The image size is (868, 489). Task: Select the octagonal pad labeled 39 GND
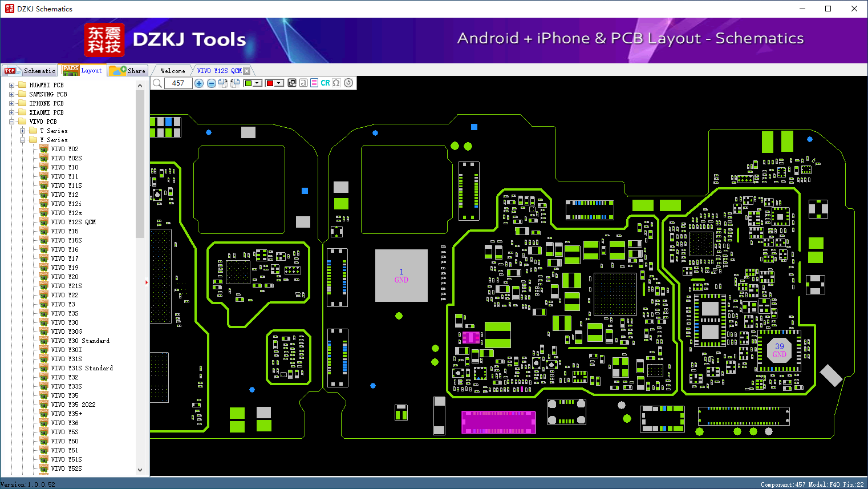(x=780, y=350)
